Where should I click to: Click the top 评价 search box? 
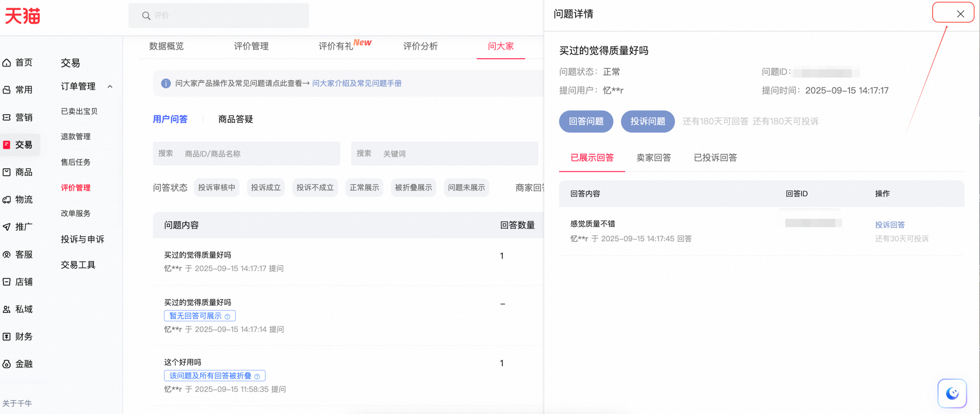[x=219, y=16]
